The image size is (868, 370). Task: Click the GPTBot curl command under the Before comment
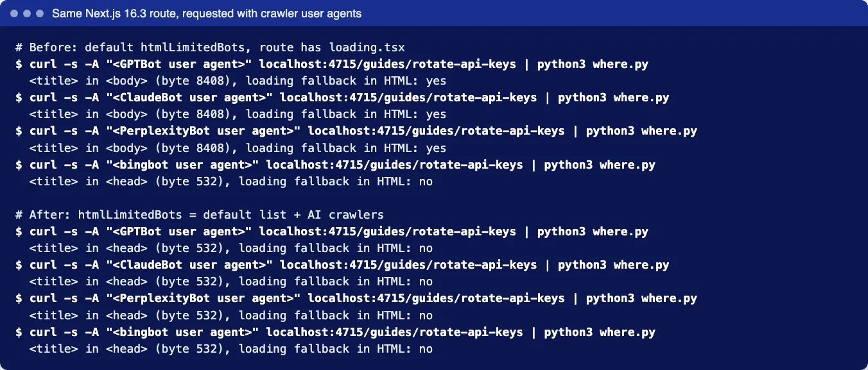pyautogui.click(x=332, y=64)
